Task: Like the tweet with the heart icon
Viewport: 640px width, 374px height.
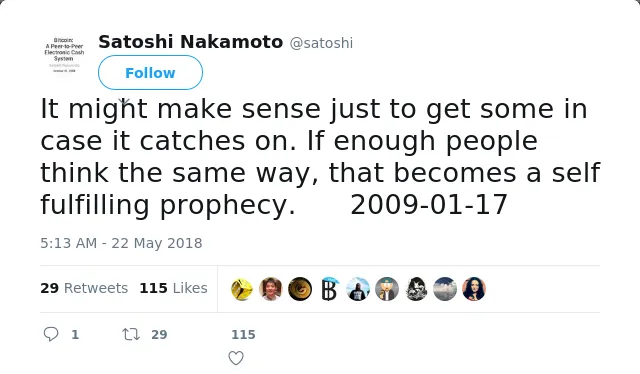Action: [x=236, y=358]
